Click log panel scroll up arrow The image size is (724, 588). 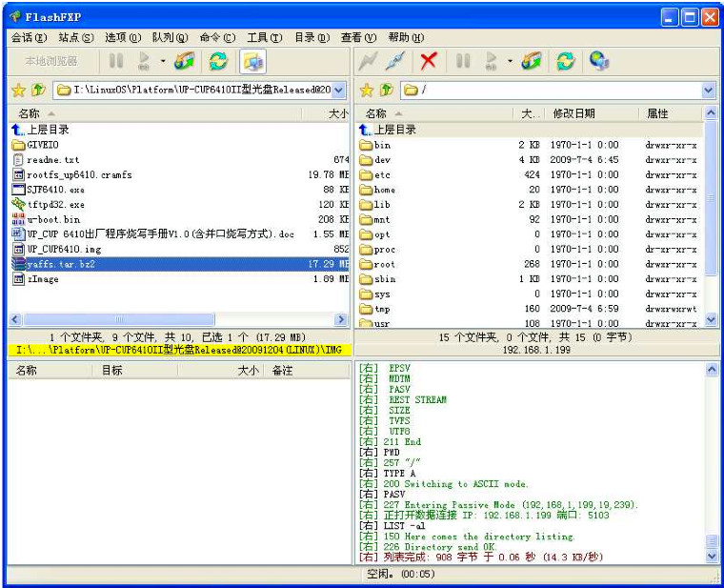click(712, 369)
